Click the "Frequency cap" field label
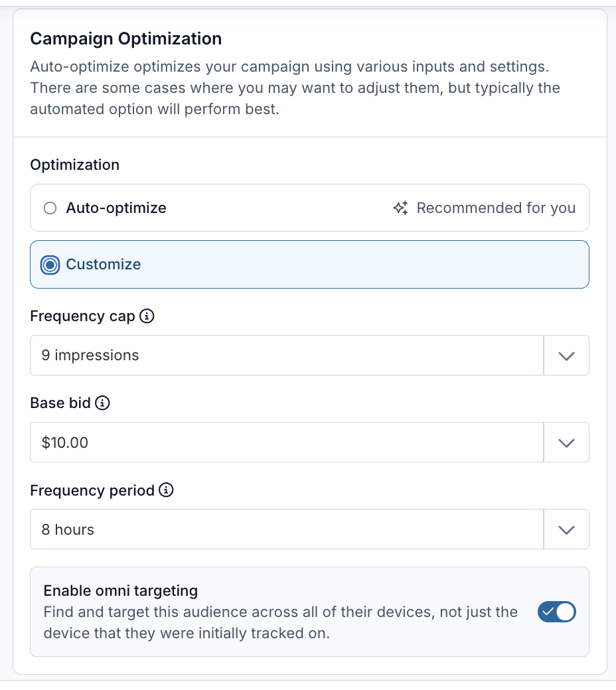This screenshot has height=690, width=616. pyautogui.click(x=82, y=316)
